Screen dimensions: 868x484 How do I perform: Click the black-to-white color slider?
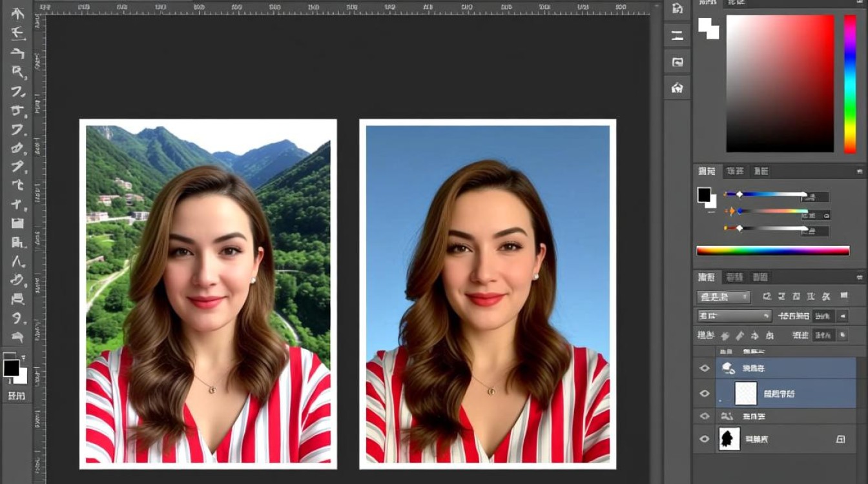click(x=765, y=228)
